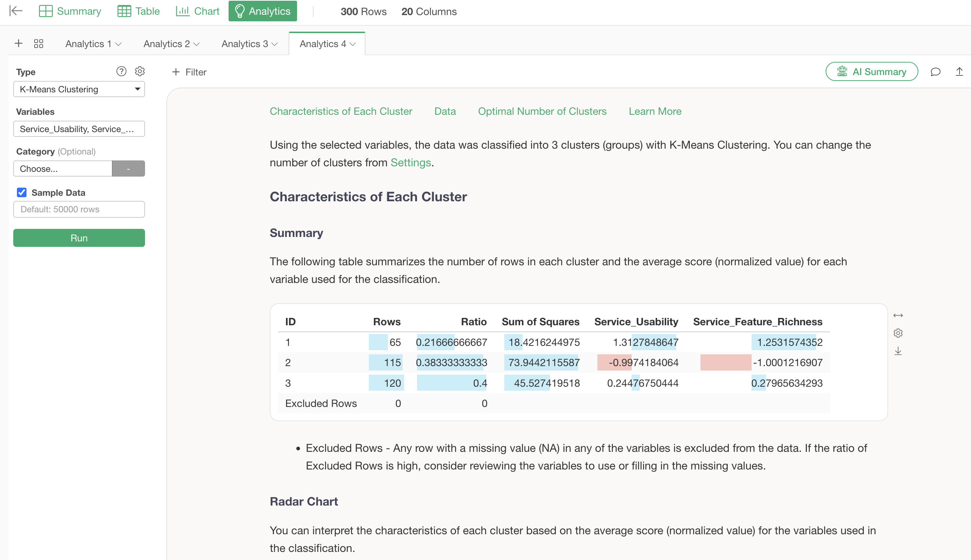This screenshot has height=560, width=971.
Task: Open the Category Choose... selector
Action: click(x=63, y=169)
